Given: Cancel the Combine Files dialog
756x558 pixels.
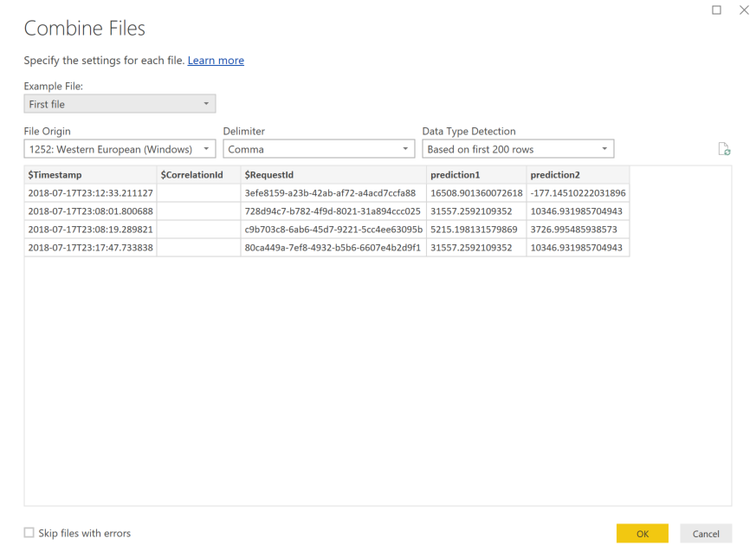Looking at the screenshot, I should point(705,534).
